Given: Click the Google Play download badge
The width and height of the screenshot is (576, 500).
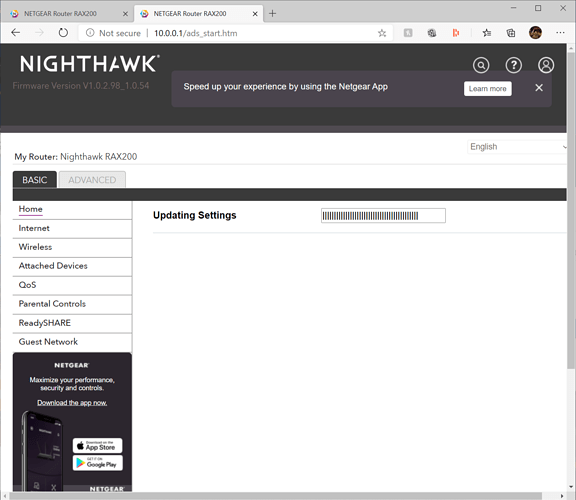Looking at the screenshot, I should 97,463.
